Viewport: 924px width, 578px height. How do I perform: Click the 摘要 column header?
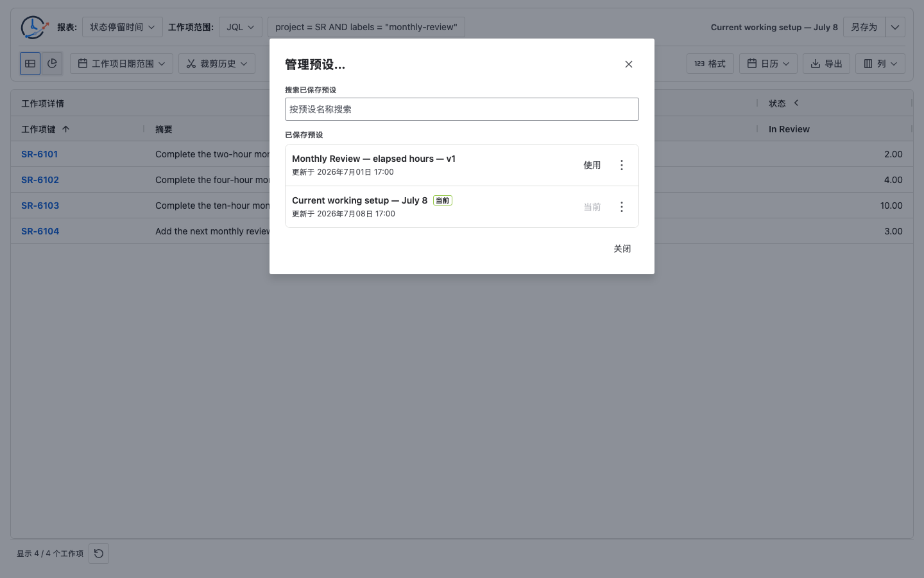pyautogui.click(x=164, y=129)
